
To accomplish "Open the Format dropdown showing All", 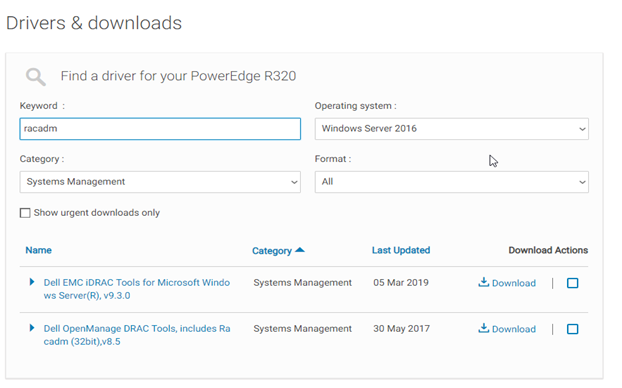I will point(451,182).
